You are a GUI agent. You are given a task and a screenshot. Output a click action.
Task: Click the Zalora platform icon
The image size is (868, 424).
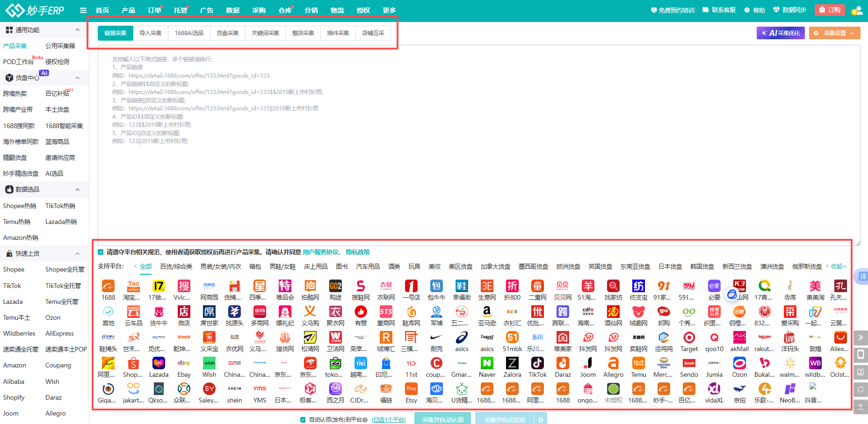click(512, 364)
